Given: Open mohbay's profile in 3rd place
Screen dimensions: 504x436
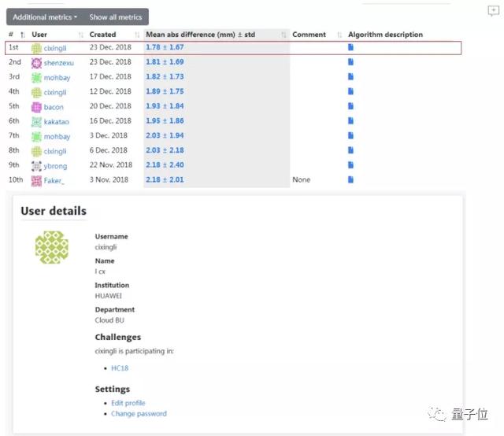Looking at the screenshot, I should (x=57, y=77).
